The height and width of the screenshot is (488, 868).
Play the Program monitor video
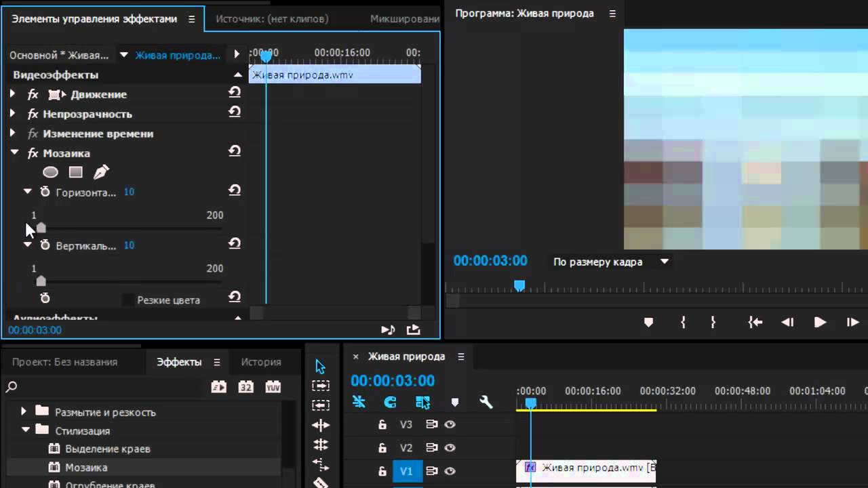[x=820, y=323]
